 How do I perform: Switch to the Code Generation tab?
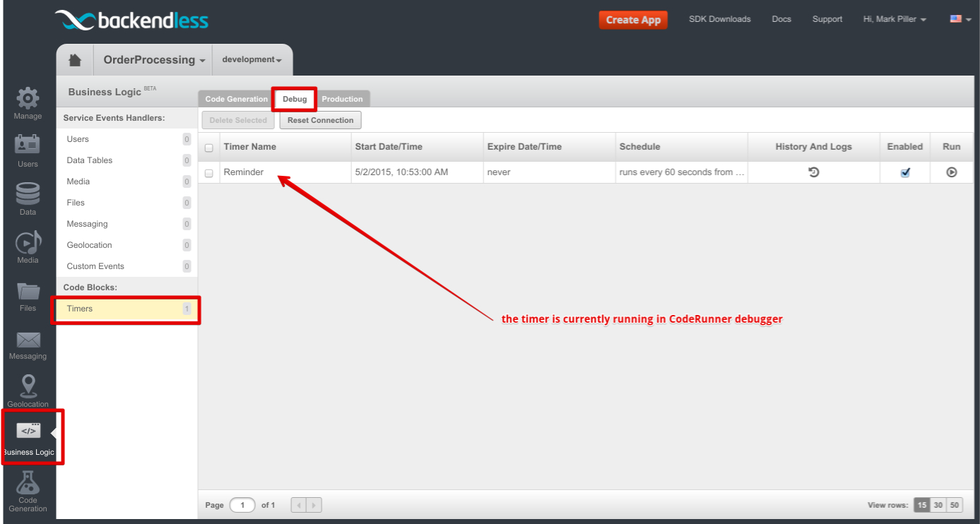tap(235, 99)
